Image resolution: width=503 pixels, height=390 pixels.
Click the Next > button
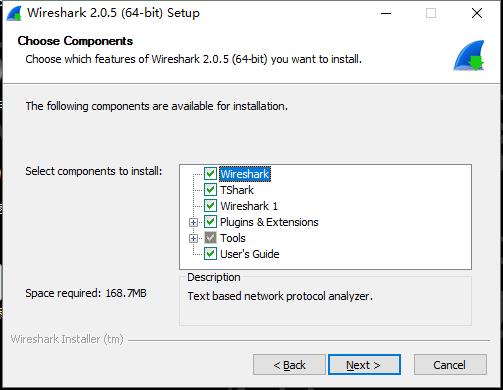pos(364,365)
